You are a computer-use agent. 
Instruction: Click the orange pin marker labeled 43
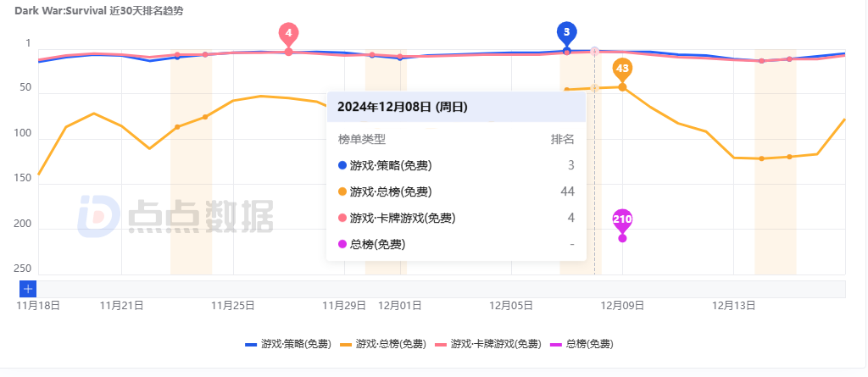click(622, 69)
